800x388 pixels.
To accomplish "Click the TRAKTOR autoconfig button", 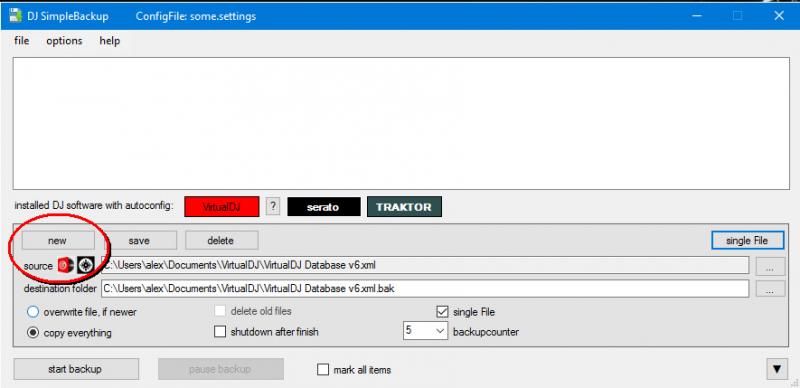I will [x=404, y=207].
